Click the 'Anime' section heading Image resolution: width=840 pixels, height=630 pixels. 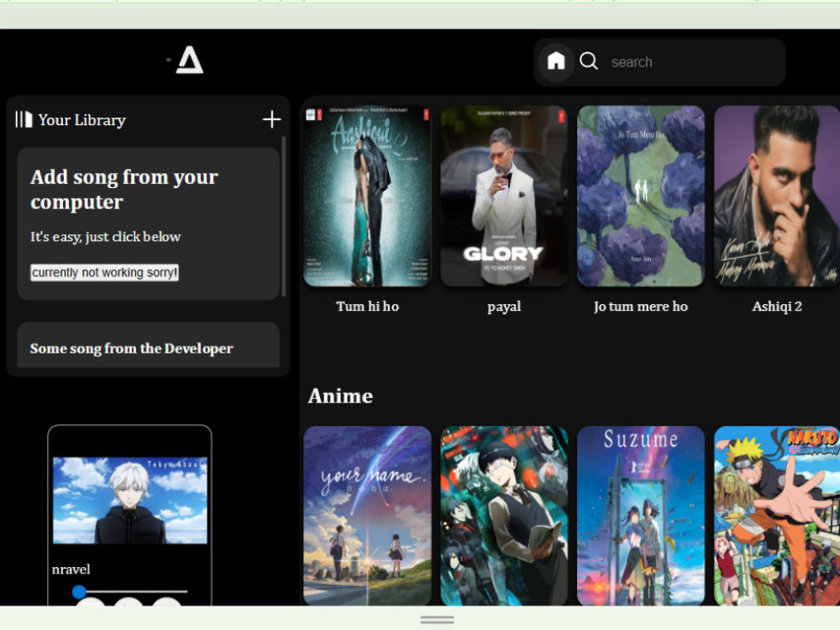[341, 396]
